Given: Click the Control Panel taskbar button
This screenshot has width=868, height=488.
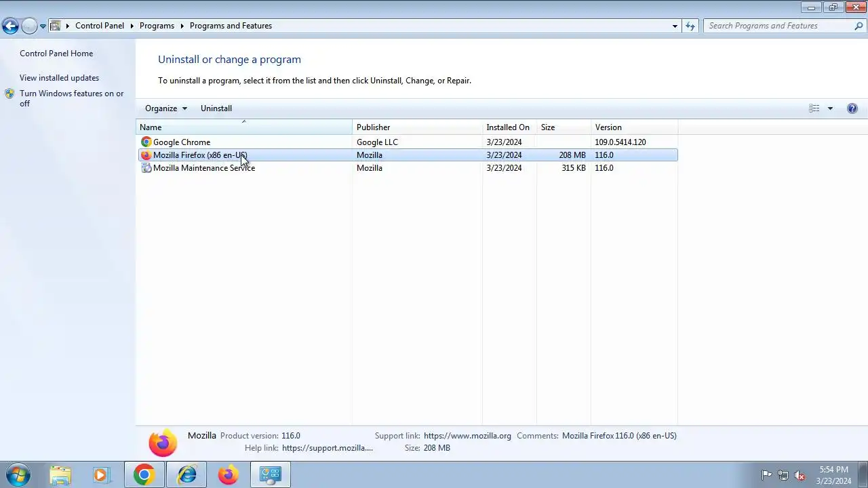Looking at the screenshot, I should (x=270, y=475).
